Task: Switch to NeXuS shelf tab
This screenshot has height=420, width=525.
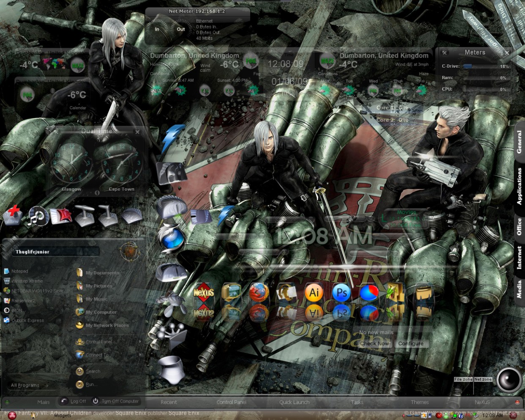Action: tap(482, 402)
